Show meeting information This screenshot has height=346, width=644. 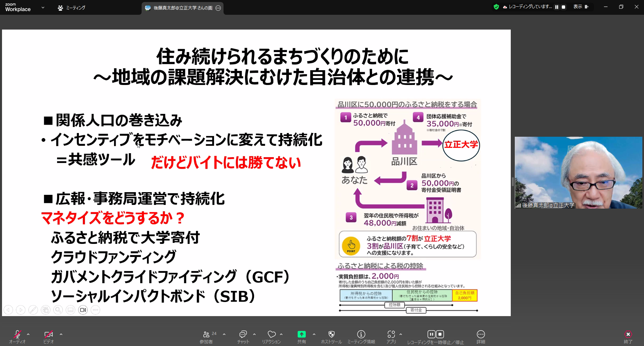(361, 336)
